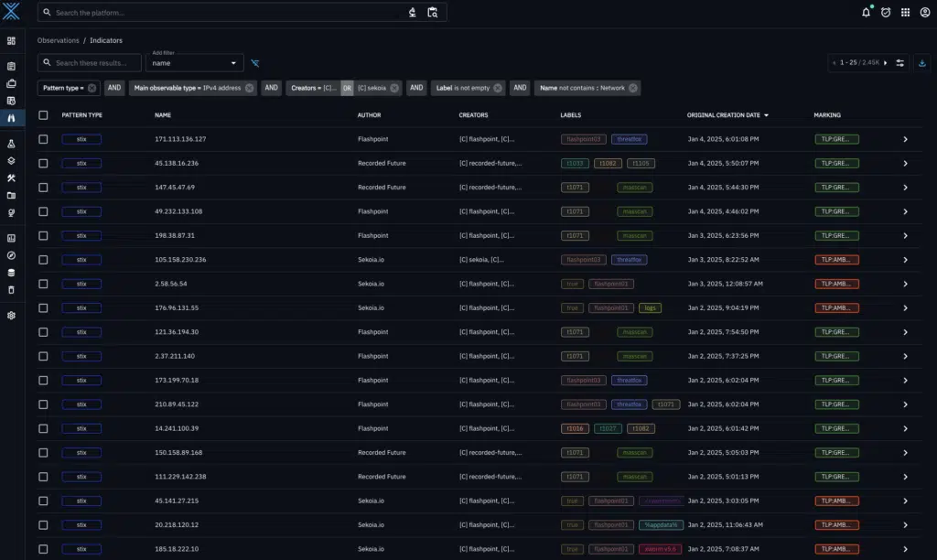Remove the 'Label is not empty' filter
Screen dimensions: 937x560
[x=498, y=88]
